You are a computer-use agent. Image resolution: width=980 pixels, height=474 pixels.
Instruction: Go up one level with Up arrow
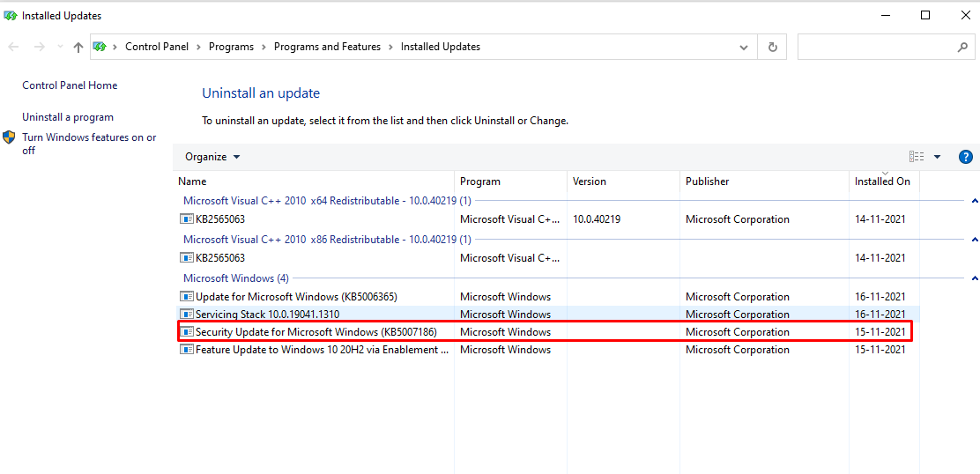click(x=78, y=47)
